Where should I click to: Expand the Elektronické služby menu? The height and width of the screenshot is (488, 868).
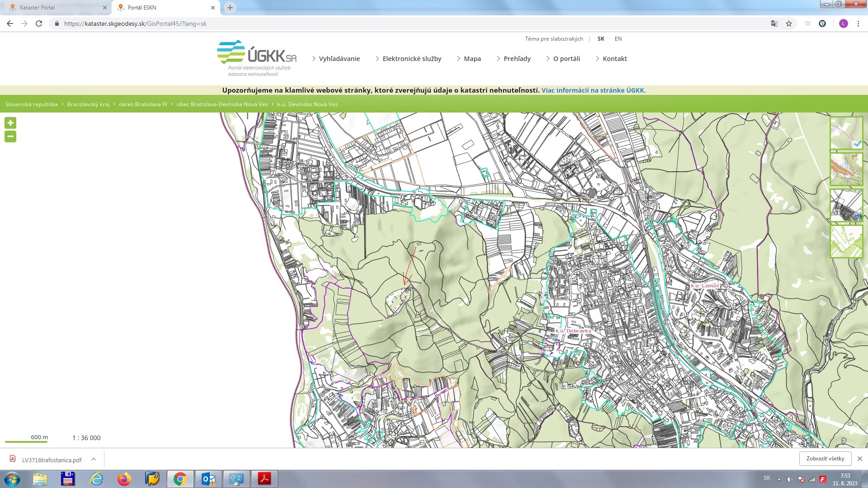coord(411,59)
